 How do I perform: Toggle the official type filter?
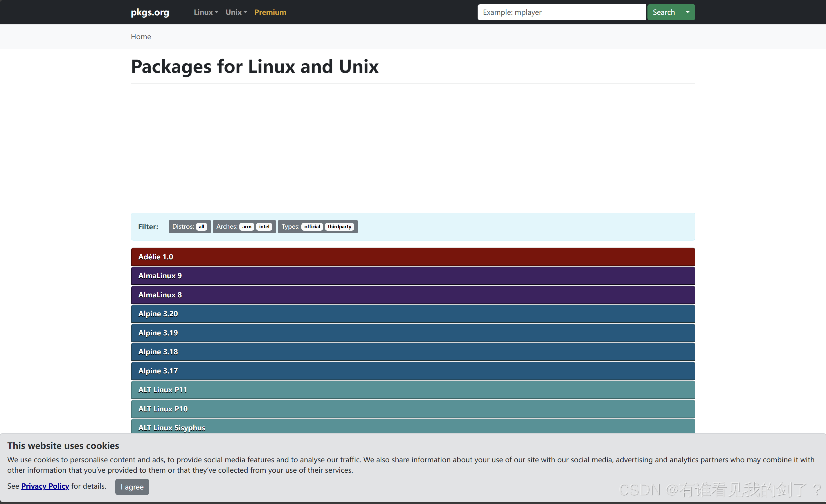(x=312, y=227)
